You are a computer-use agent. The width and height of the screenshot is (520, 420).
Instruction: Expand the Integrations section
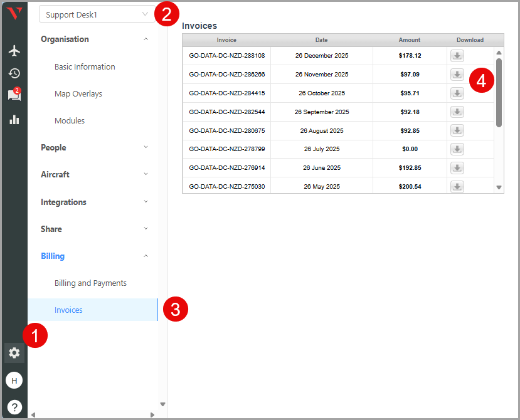coord(94,202)
